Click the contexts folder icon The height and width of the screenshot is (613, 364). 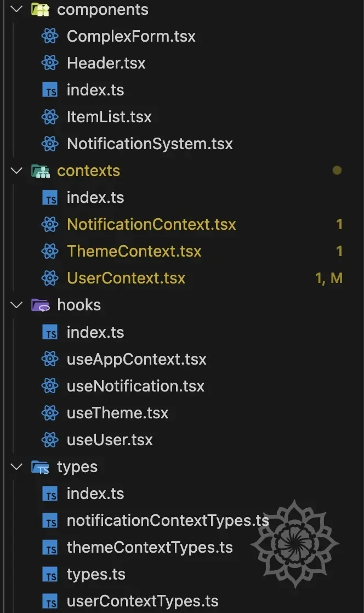click(x=40, y=171)
